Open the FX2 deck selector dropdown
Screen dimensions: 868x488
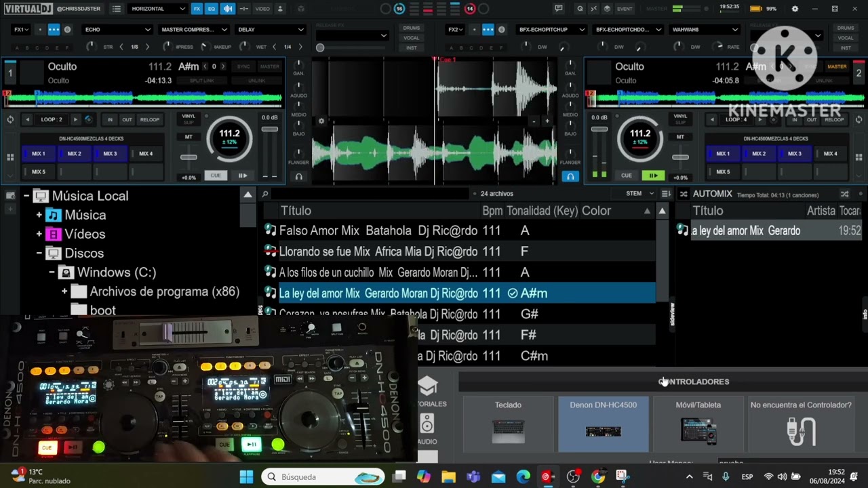tap(454, 30)
